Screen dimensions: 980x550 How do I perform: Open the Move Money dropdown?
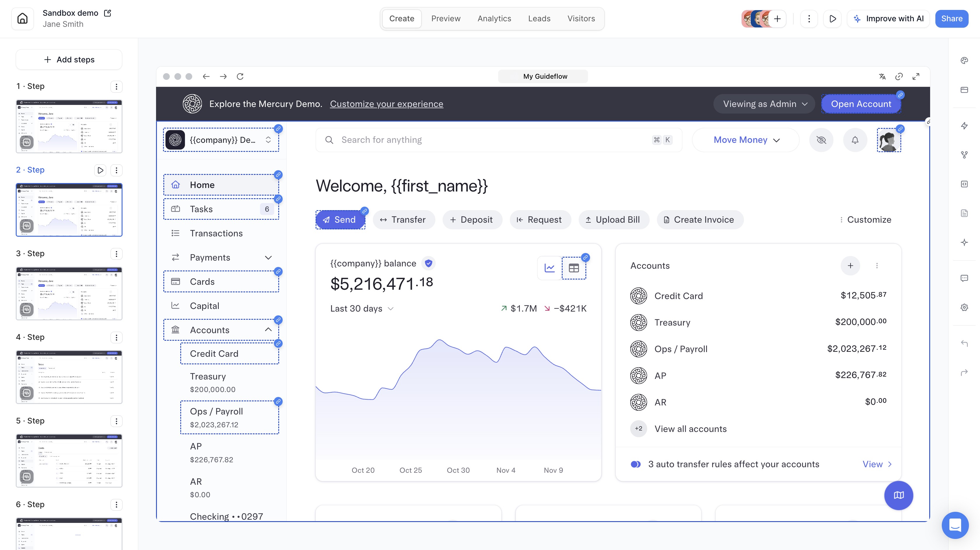click(x=746, y=140)
